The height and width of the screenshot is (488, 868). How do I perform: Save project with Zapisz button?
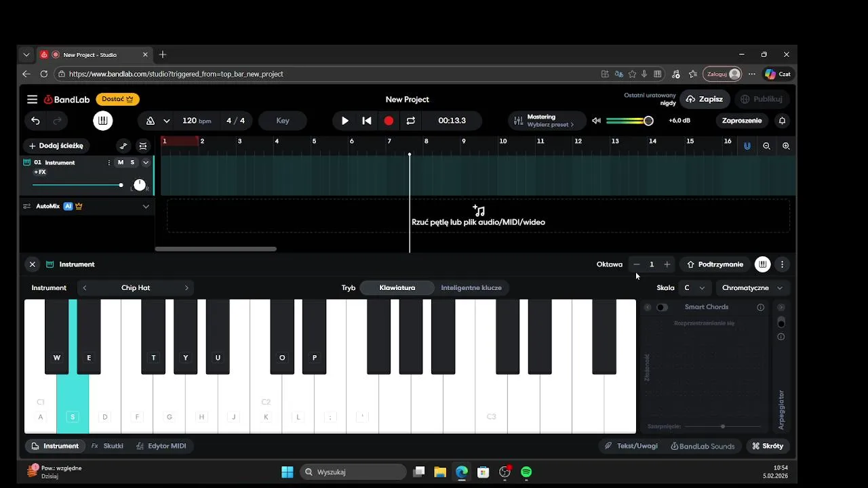click(x=705, y=99)
